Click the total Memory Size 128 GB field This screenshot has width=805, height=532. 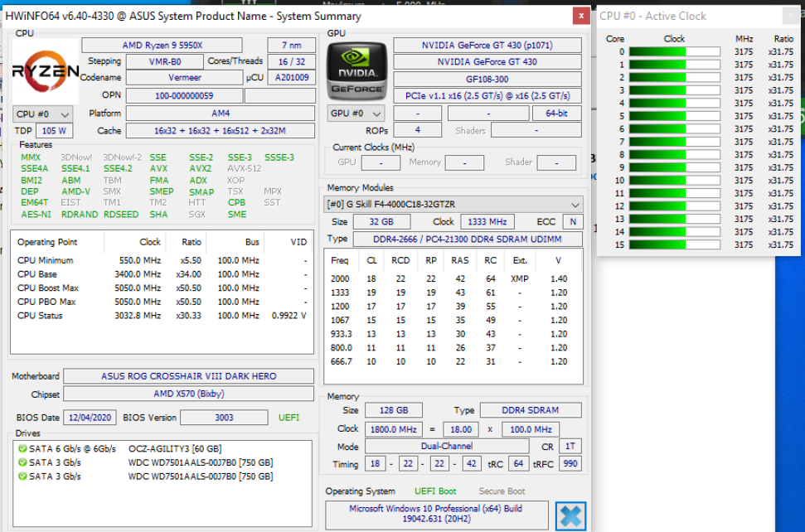tap(394, 410)
